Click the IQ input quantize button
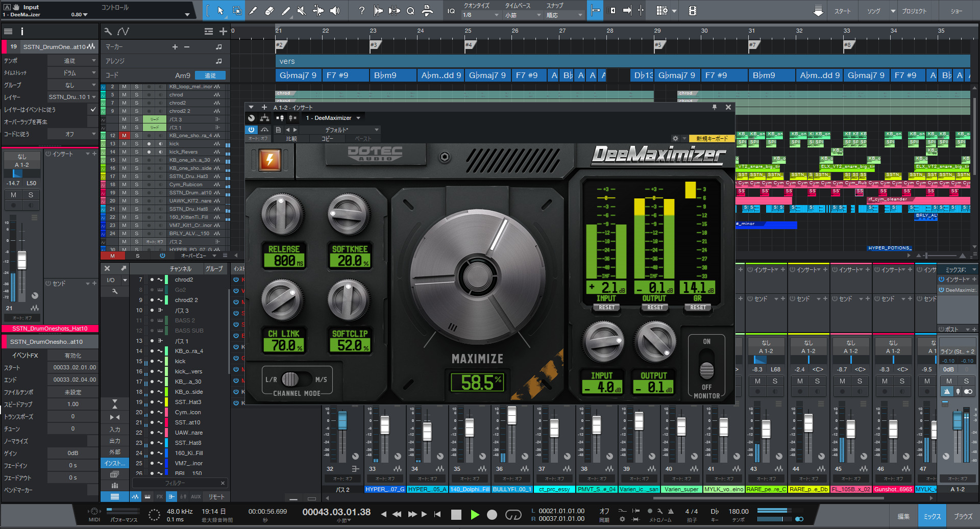Viewport: 980px width, 529px height. (451, 11)
